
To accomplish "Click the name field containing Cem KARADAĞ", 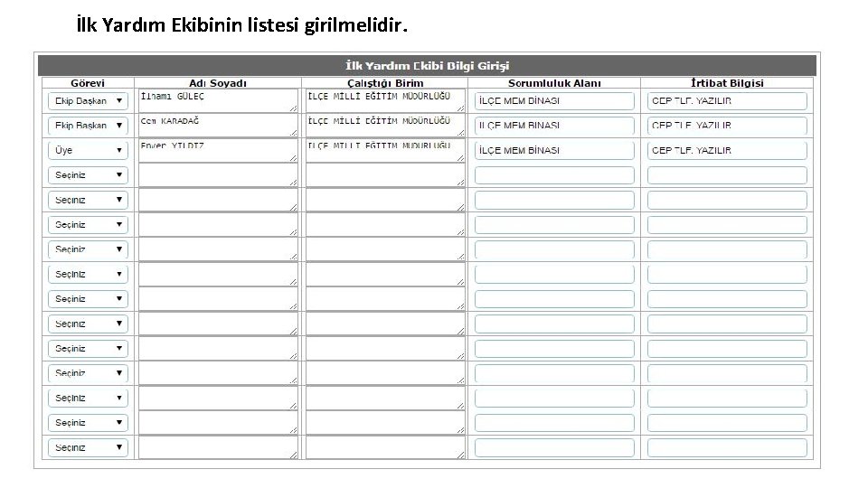I will point(218,126).
